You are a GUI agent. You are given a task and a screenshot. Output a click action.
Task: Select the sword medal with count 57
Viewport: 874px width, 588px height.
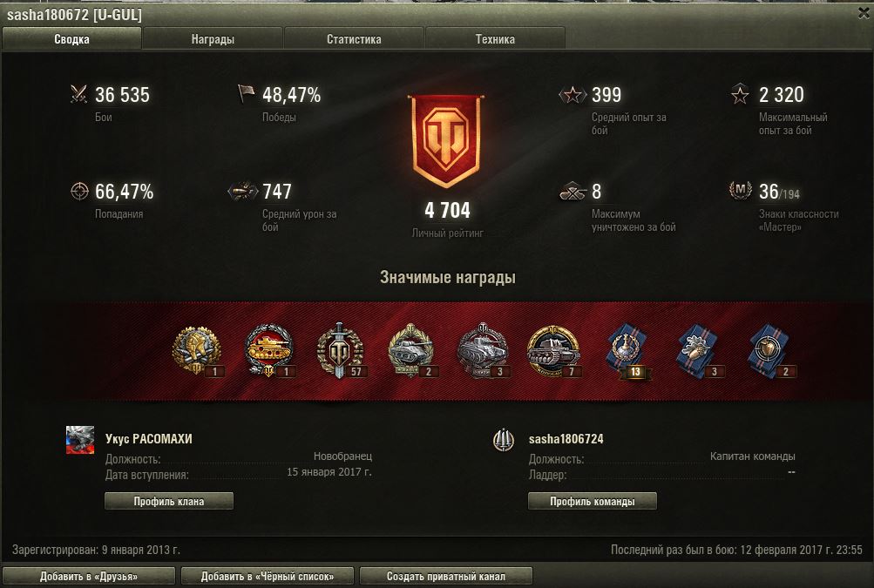coord(340,351)
